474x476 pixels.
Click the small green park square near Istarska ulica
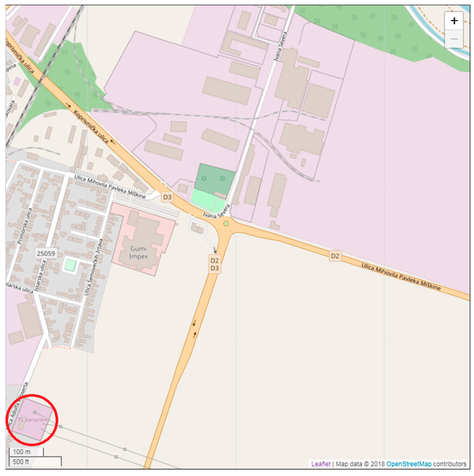point(70,266)
